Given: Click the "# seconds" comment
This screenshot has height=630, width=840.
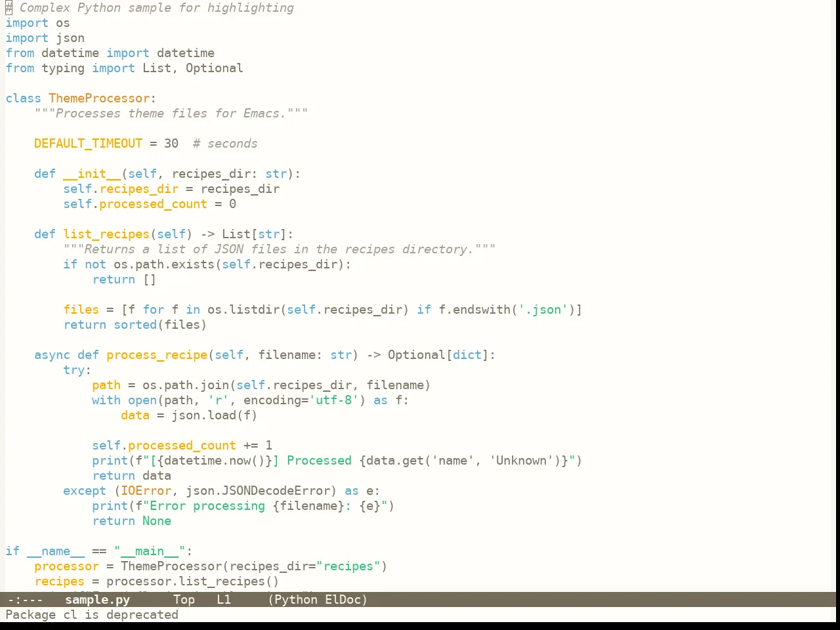Looking at the screenshot, I should point(225,144).
